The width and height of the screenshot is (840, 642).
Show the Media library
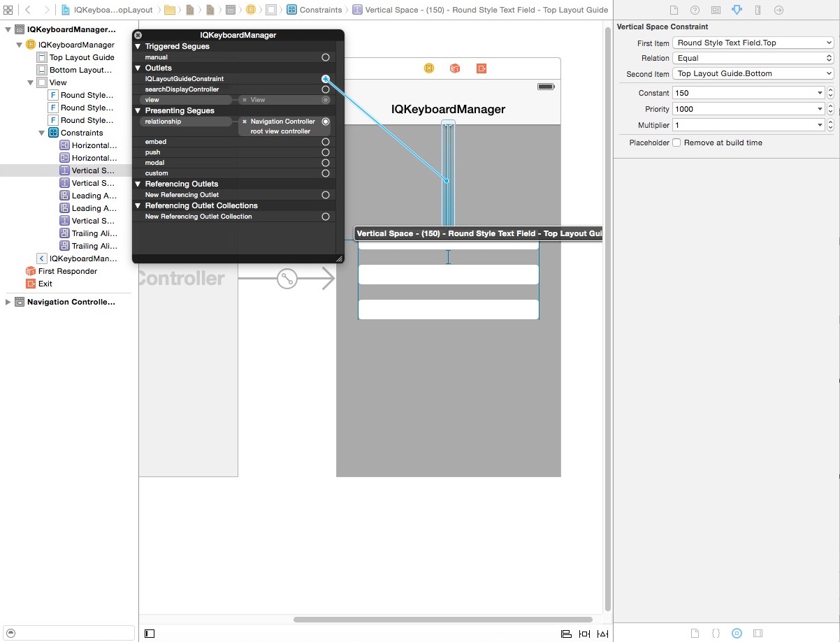758,633
